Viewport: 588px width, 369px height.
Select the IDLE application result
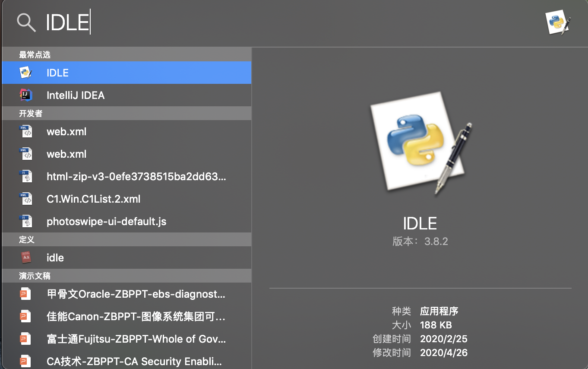point(126,73)
